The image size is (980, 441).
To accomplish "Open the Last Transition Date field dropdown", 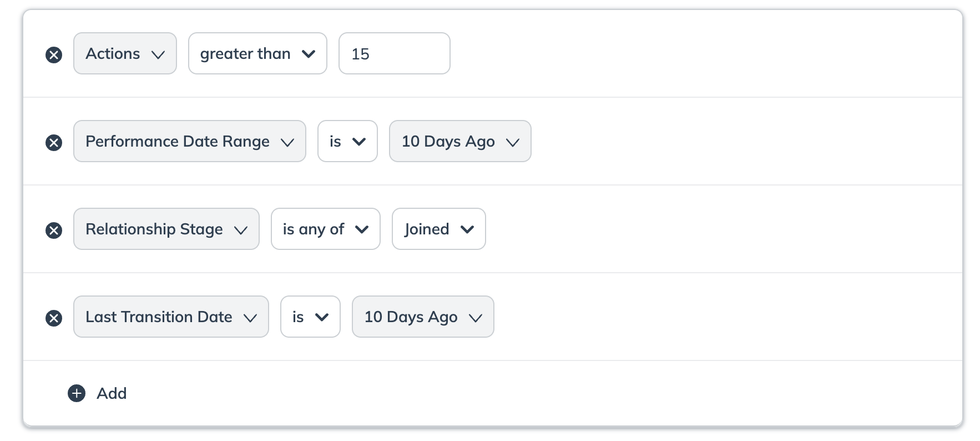I will tap(171, 317).
